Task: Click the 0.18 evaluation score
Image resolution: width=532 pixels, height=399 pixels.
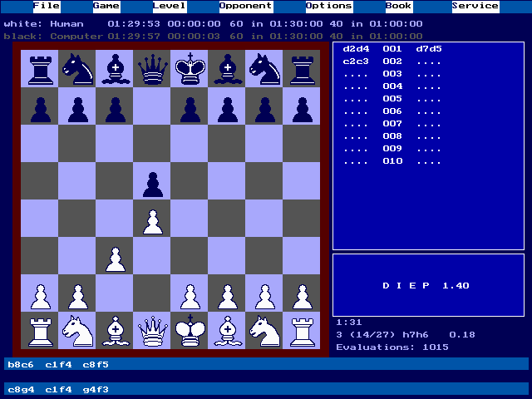Action: [462, 335]
